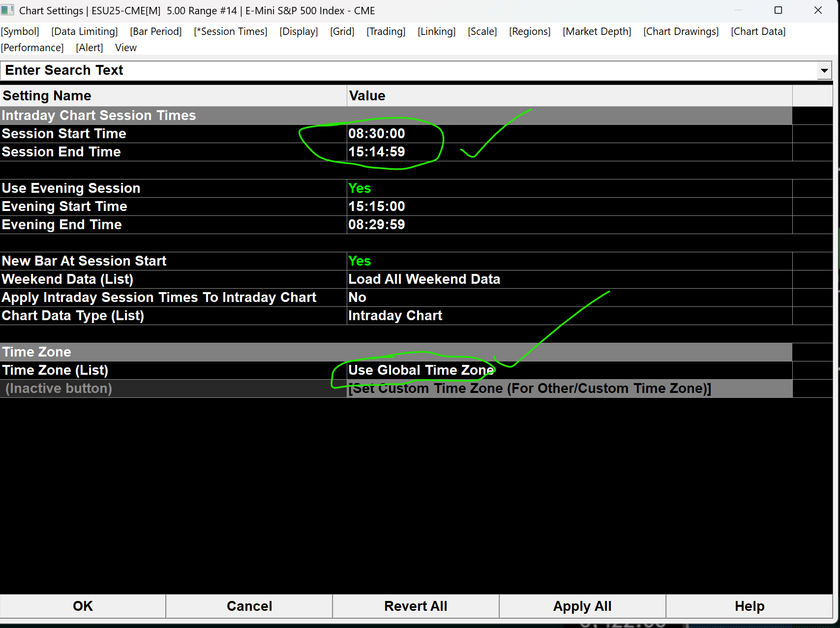The height and width of the screenshot is (628, 840).
Task: Go to the Chart Data tab
Action: pyautogui.click(x=758, y=31)
